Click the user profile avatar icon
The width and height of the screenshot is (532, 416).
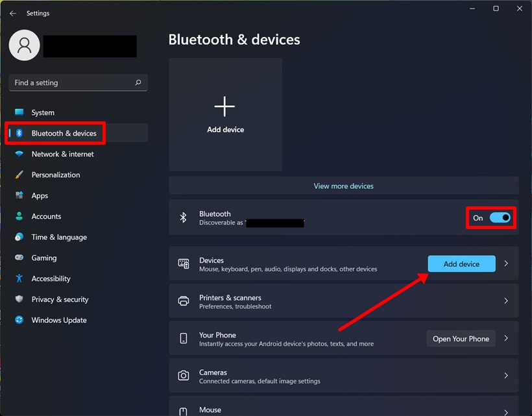[25, 45]
